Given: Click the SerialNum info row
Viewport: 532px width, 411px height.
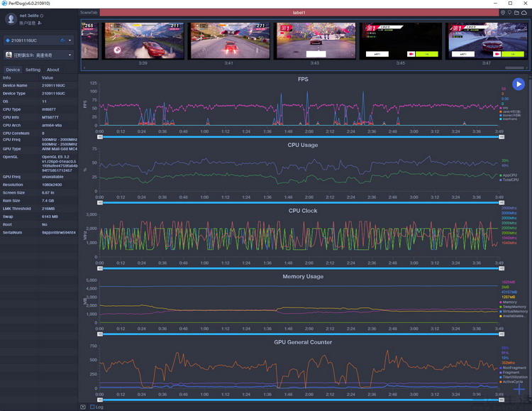Looking at the screenshot, I should (x=39, y=233).
